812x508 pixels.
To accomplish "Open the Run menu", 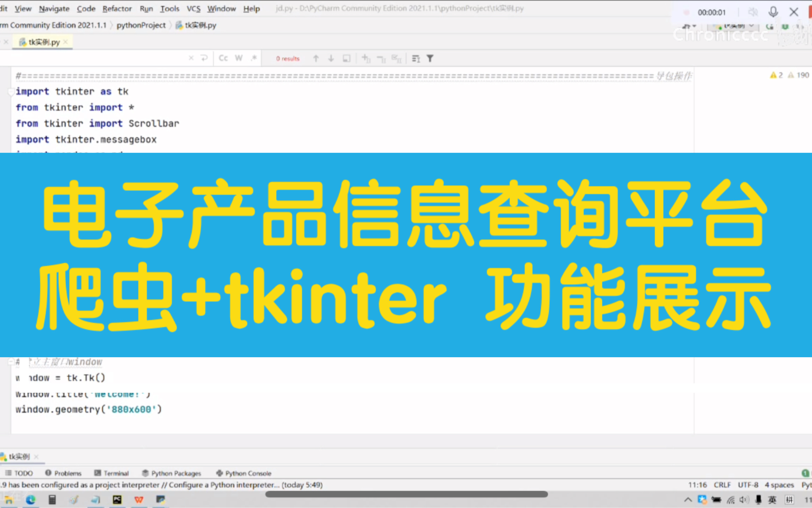I will (146, 8).
